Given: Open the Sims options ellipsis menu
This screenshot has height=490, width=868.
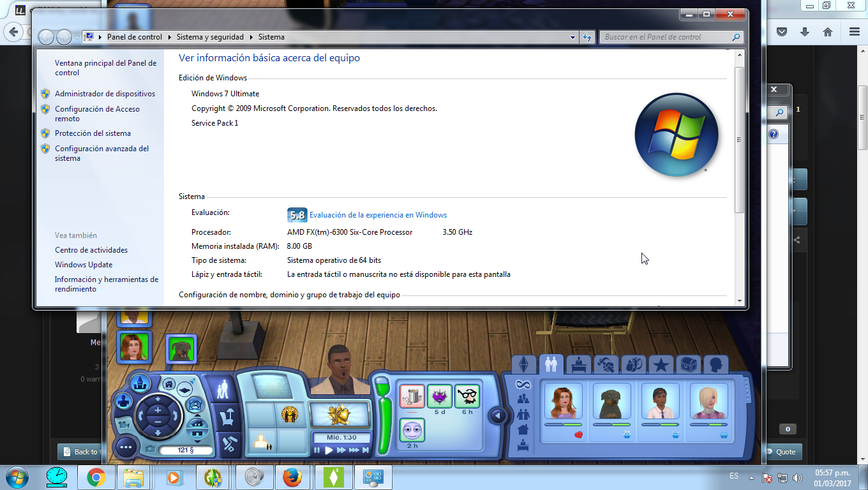Looking at the screenshot, I should point(126,447).
